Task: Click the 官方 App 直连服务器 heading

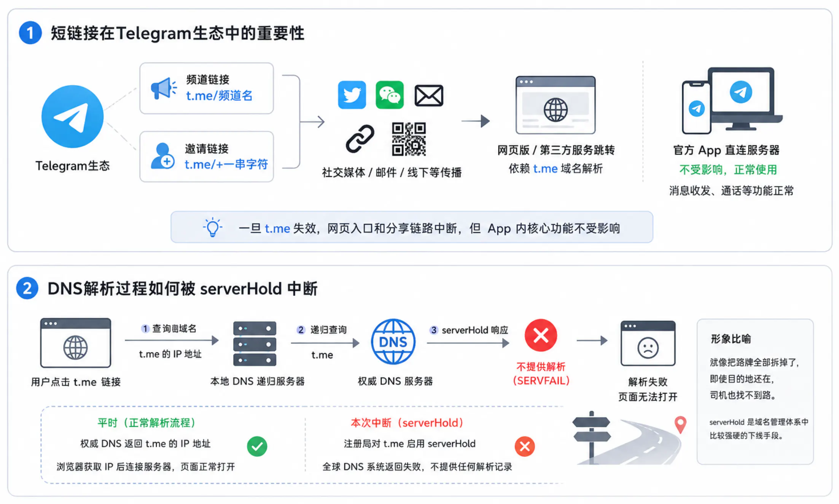Action: (726, 150)
